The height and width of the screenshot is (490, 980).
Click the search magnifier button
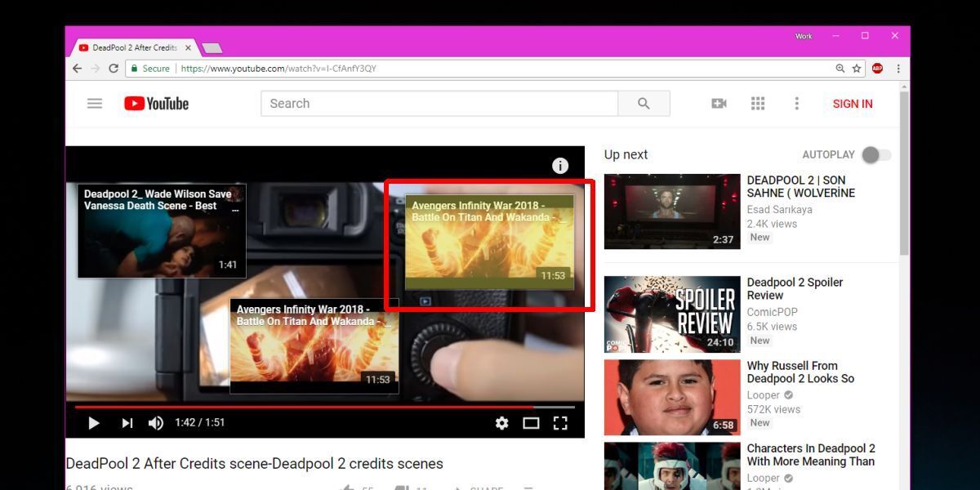pyautogui.click(x=644, y=104)
